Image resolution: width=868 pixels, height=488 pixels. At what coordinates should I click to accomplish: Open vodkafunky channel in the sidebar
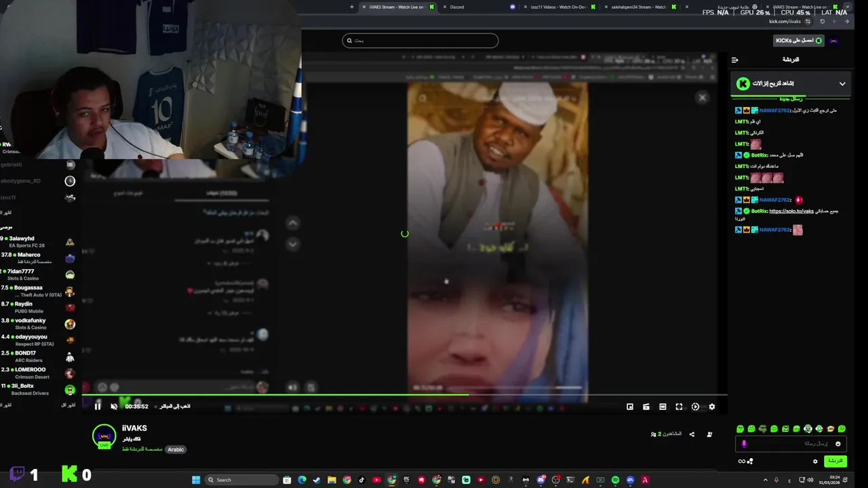click(x=37, y=324)
